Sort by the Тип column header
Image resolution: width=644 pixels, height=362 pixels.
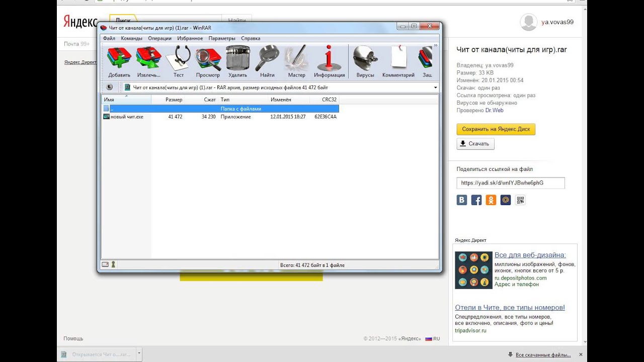pos(243,100)
